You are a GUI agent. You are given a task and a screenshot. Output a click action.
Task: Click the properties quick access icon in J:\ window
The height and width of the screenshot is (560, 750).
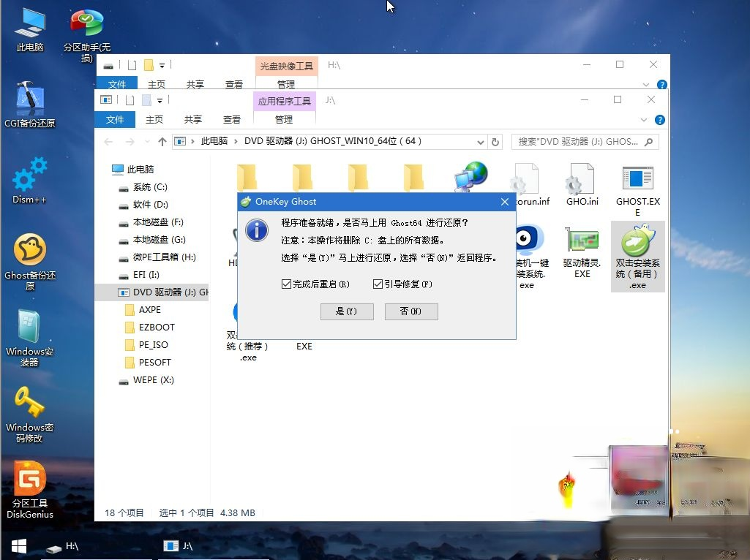point(130,100)
